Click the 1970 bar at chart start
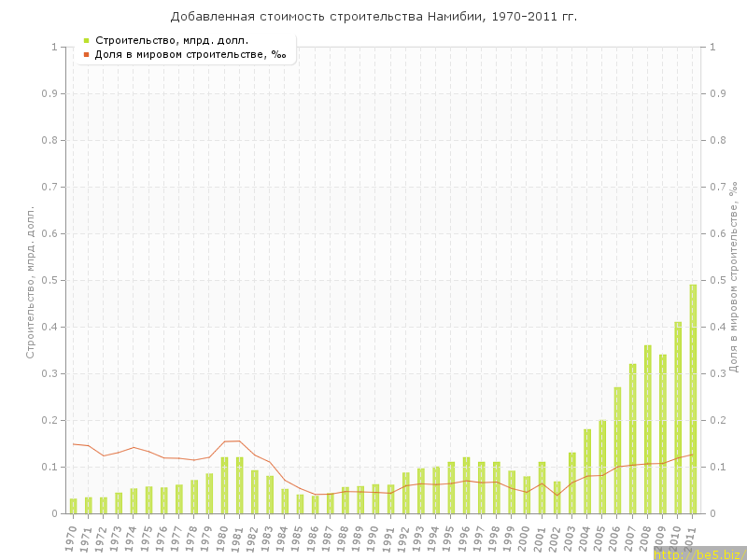747x560 pixels. pyautogui.click(x=74, y=506)
